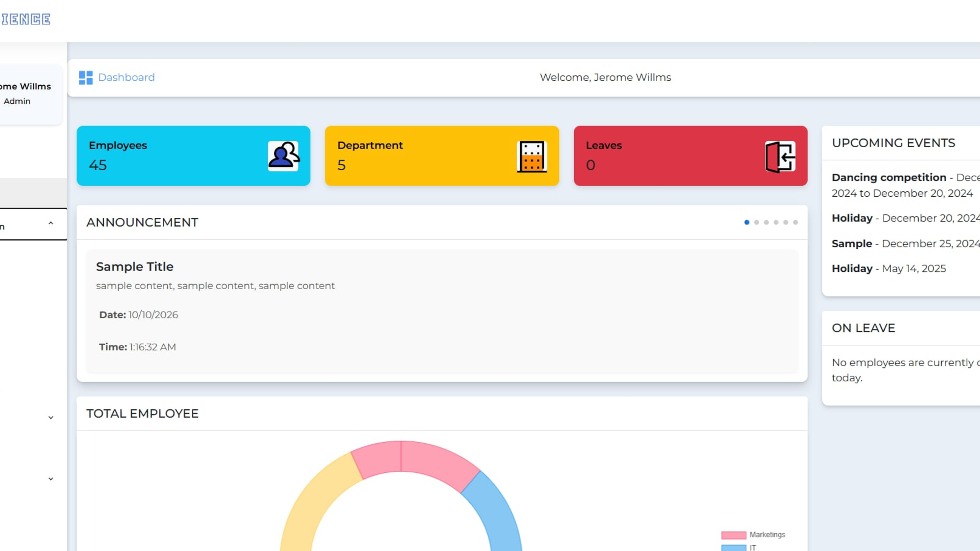Collapse the expanded sidebar menu chevron
Viewport: 980px width, 551px height.
coord(51,223)
